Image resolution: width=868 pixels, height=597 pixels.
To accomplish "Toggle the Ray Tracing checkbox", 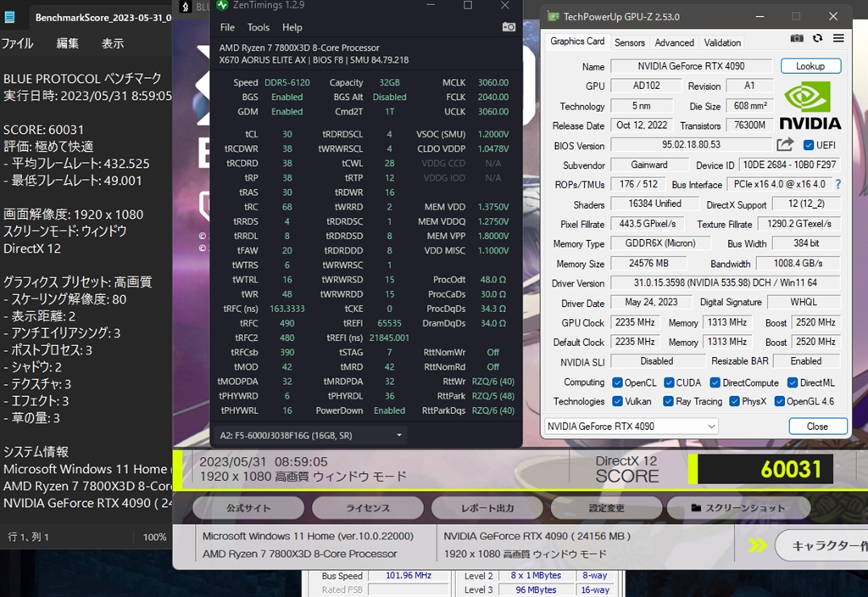I will [669, 401].
